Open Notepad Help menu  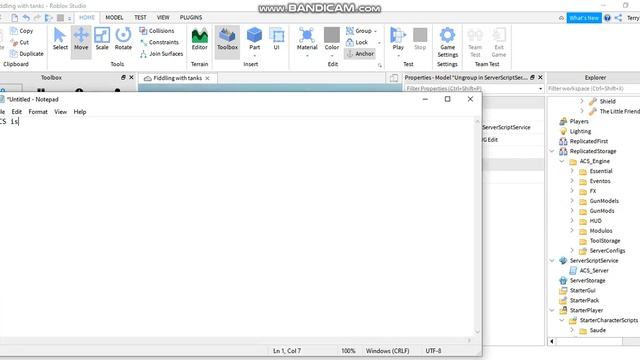(x=80, y=111)
